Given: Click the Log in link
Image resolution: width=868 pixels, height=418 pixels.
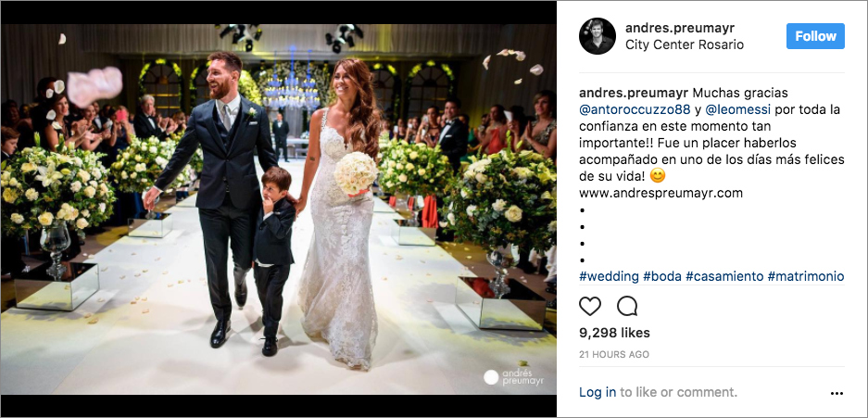Looking at the screenshot, I should click(x=598, y=393).
